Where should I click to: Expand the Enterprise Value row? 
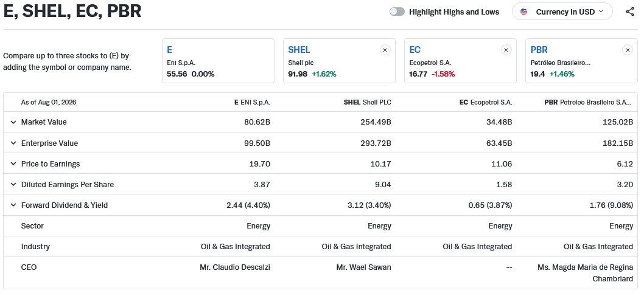[13, 143]
